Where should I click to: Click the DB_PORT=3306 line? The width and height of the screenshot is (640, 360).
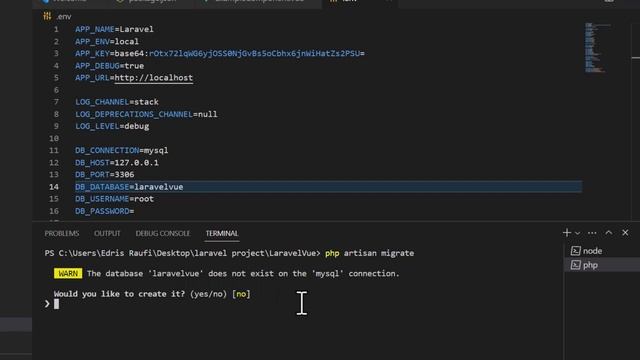point(104,175)
